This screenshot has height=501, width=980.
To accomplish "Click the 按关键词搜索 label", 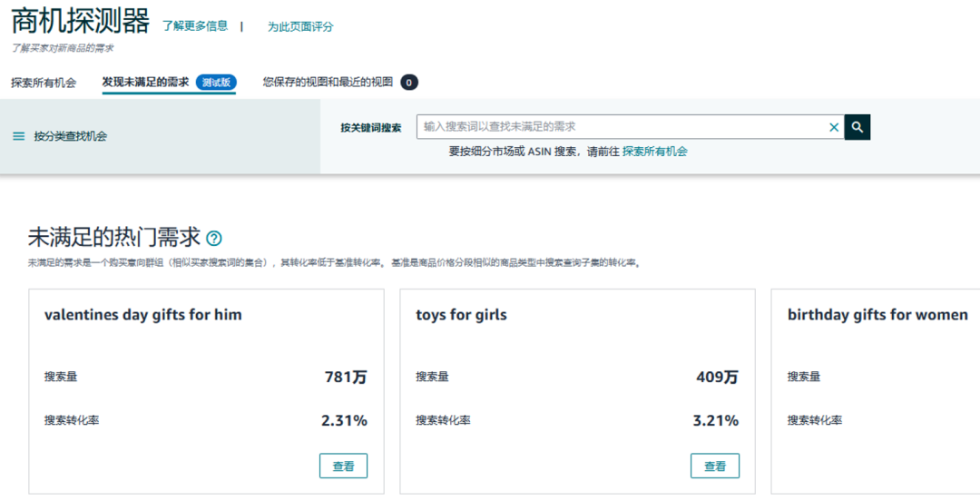I will 370,128.
